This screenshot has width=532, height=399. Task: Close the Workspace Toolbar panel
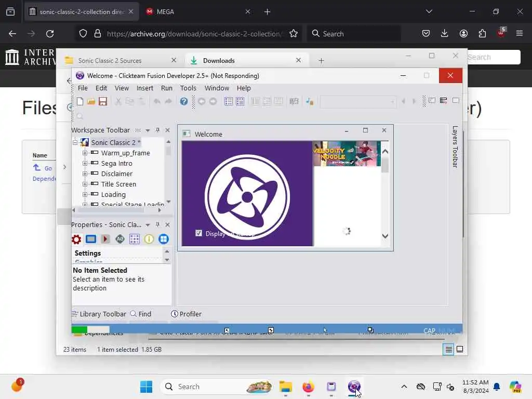click(x=167, y=130)
